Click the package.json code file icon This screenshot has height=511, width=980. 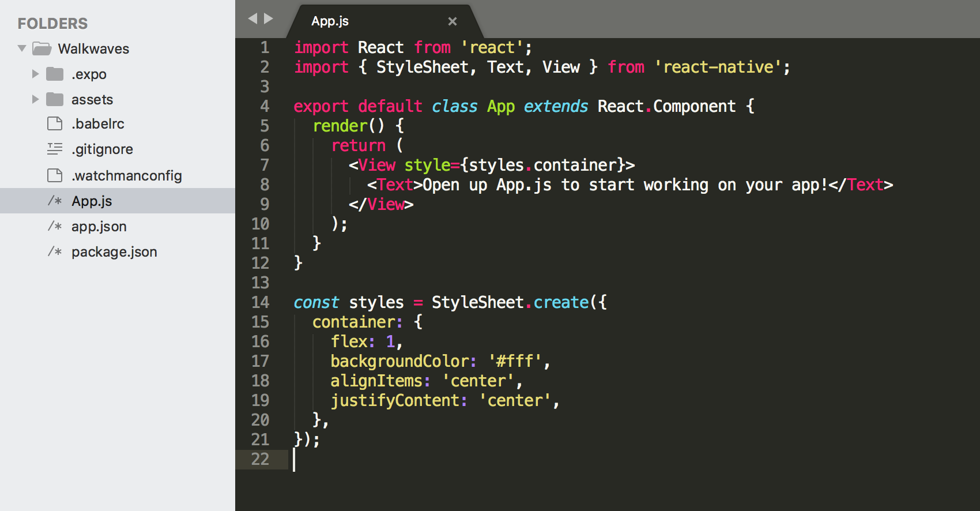[x=55, y=251]
